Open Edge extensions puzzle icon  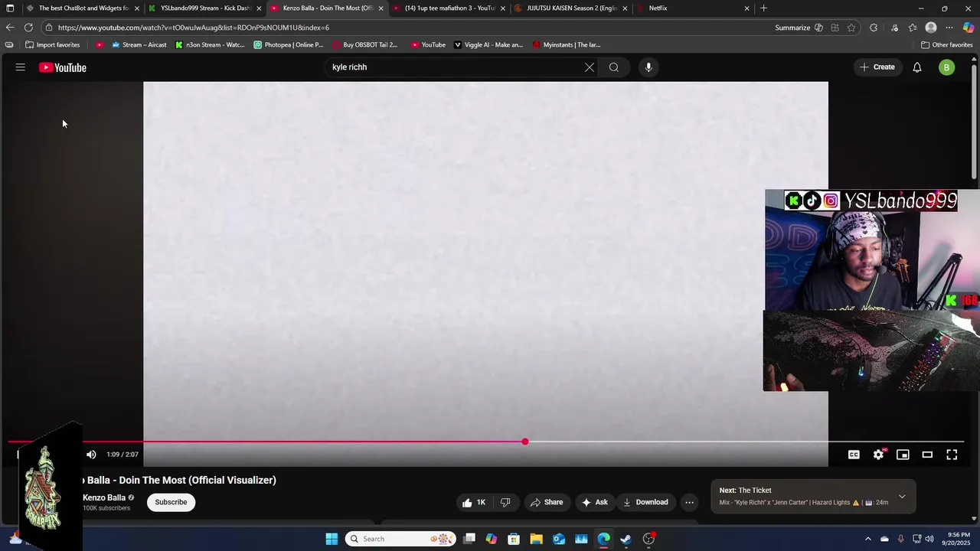tap(874, 28)
